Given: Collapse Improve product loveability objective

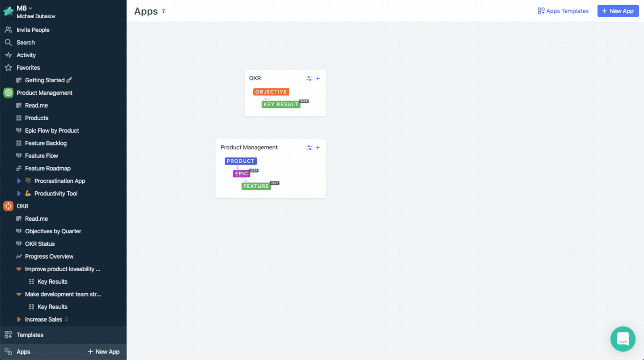Looking at the screenshot, I should (x=19, y=269).
